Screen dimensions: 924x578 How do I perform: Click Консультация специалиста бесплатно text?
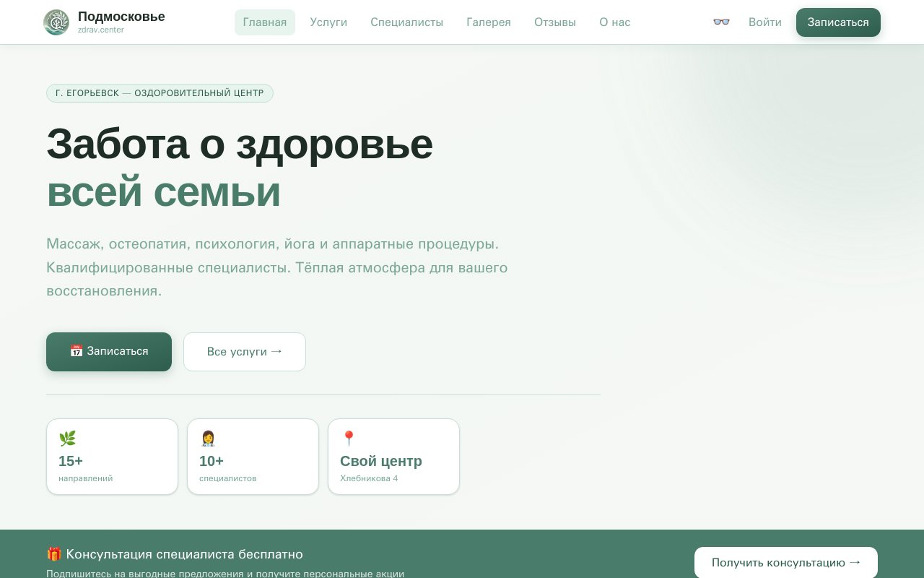coord(184,554)
